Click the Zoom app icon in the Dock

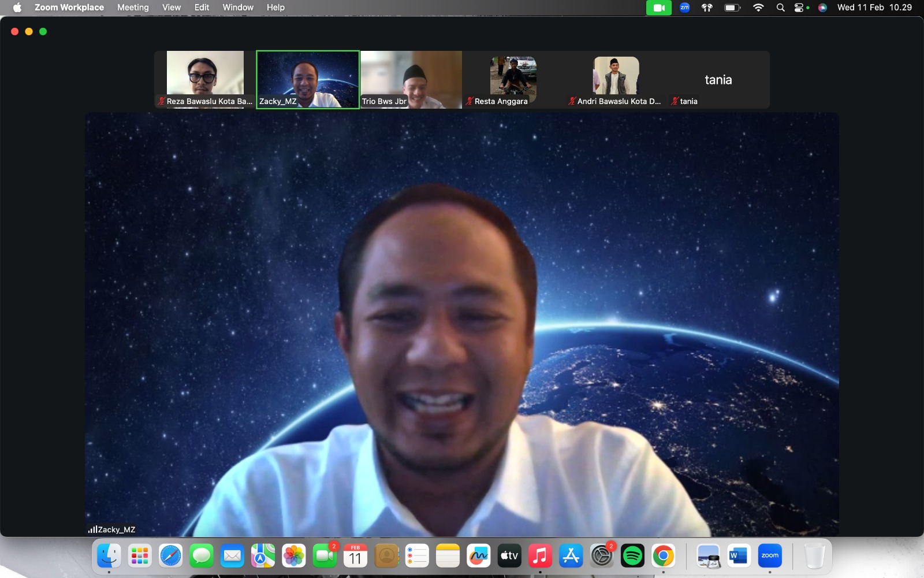point(770,556)
